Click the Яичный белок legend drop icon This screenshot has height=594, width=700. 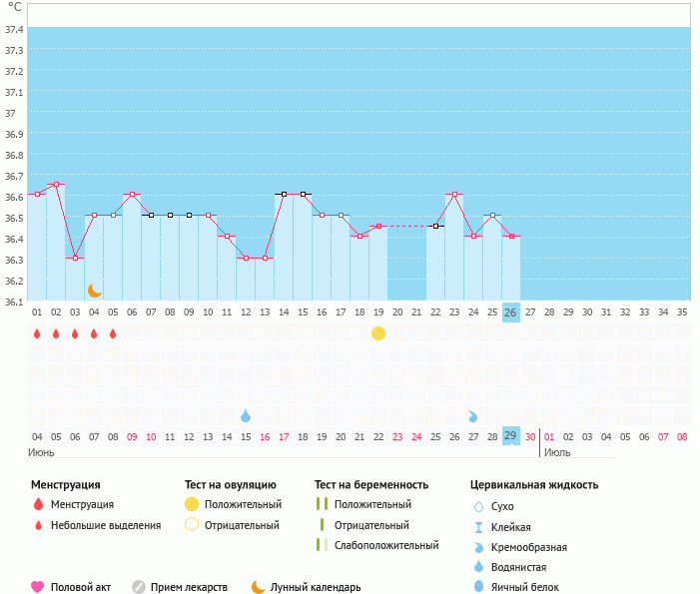(478, 587)
